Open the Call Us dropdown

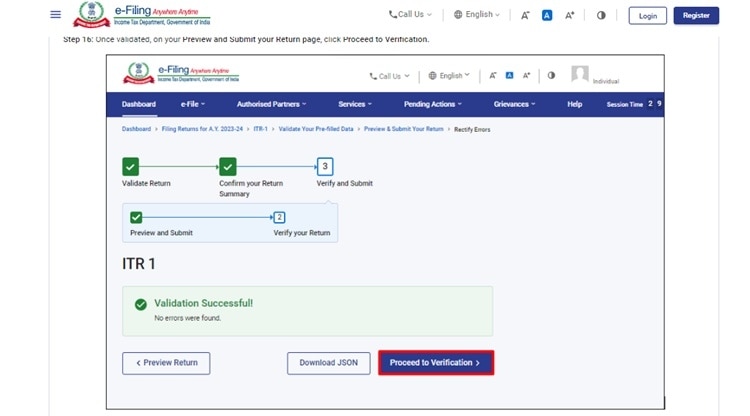pyautogui.click(x=410, y=15)
